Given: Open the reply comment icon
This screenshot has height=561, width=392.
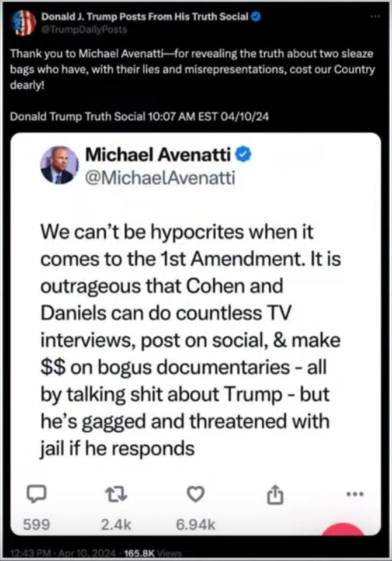Looking at the screenshot, I should (x=37, y=494).
